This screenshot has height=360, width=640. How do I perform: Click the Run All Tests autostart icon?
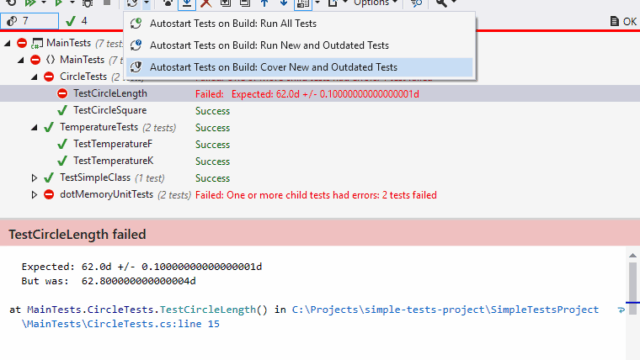pyautogui.click(x=136, y=23)
